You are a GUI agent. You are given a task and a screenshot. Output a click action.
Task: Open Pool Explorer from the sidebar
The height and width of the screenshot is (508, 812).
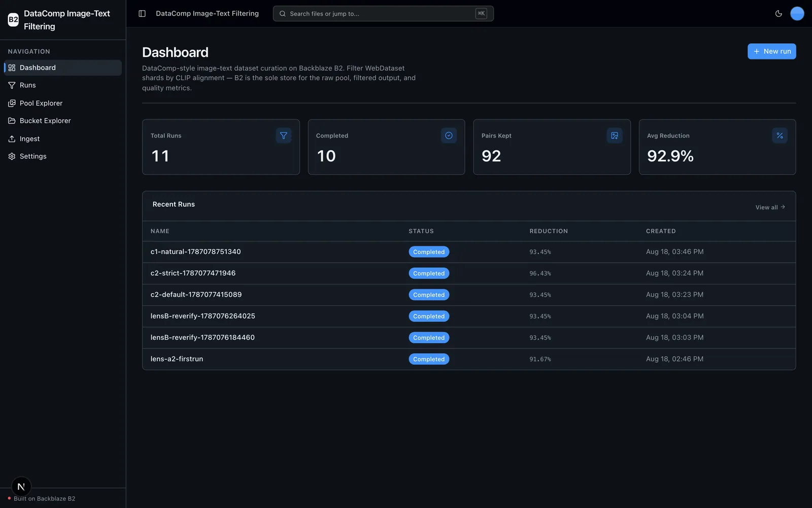click(x=63, y=103)
